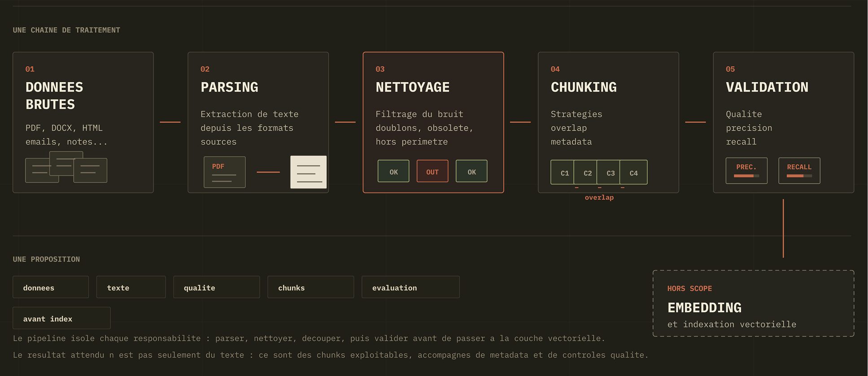Click the PDF document icon in Parsing card
Screen dimensions: 868x376
pyautogui.click(x=225, y=172)
